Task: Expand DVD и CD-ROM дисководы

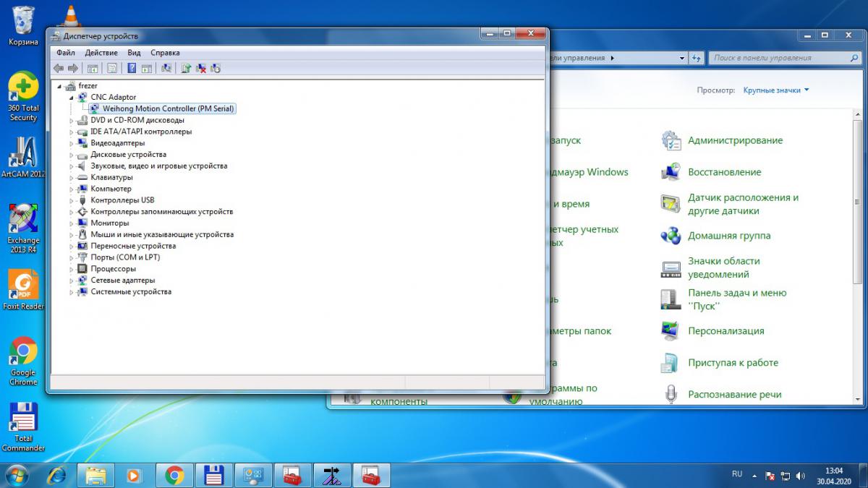Action: (72, 120)
